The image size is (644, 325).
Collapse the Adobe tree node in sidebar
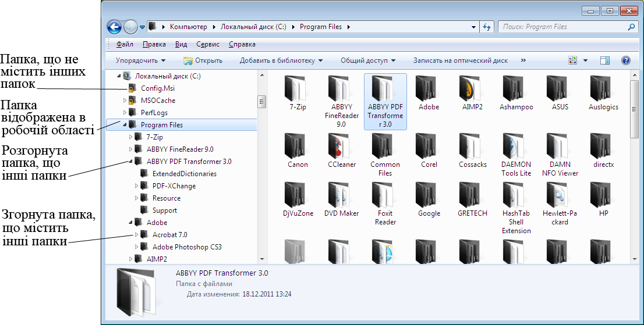(x=130, y=223)
